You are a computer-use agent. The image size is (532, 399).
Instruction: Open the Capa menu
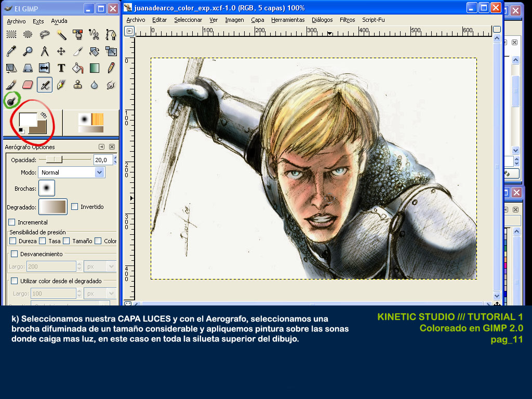[x=258, y=20]
